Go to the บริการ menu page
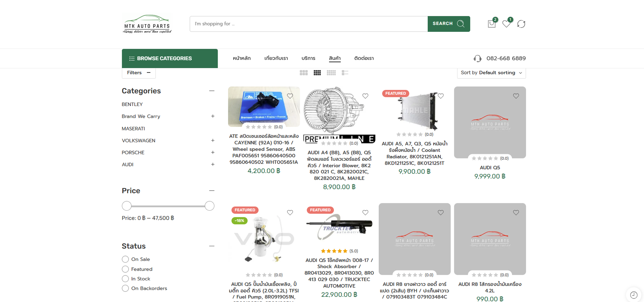 click(x=308, y=58)
